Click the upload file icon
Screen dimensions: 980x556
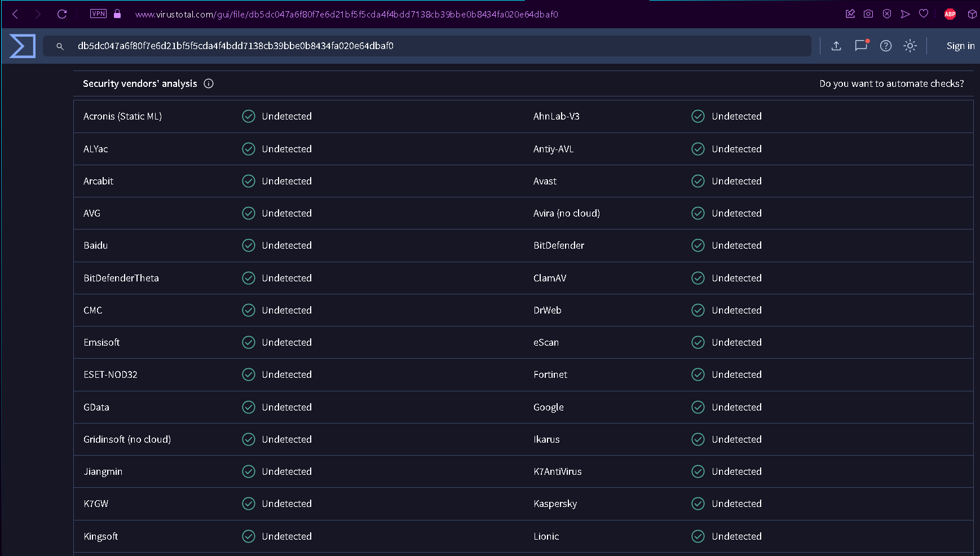click(836, 46)
